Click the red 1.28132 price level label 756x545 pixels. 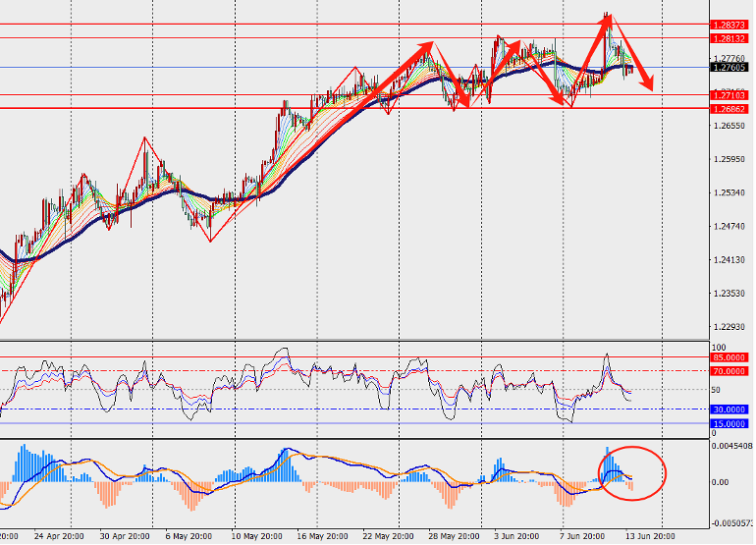pos(729,38)
